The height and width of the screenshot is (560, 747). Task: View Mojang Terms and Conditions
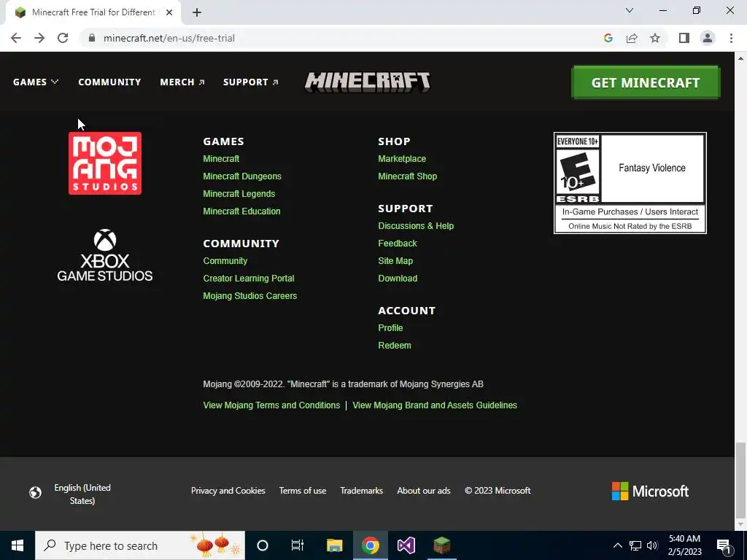coord(271,405)
